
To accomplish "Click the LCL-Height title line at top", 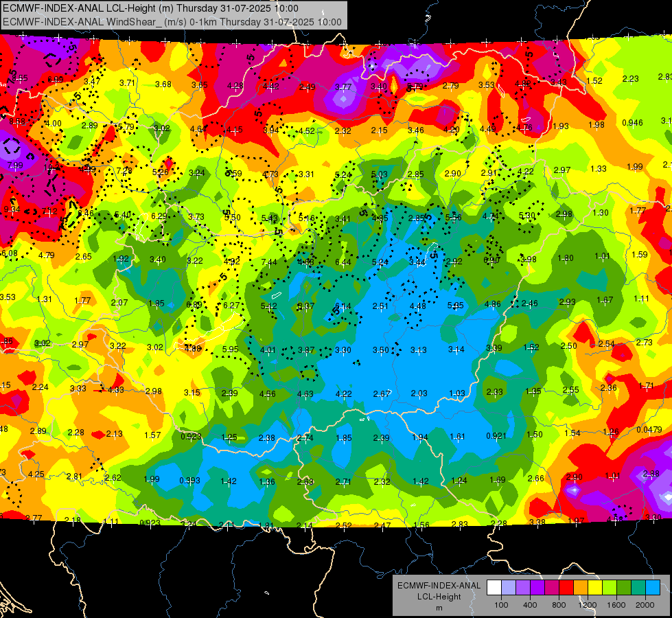I will [150, 8].
